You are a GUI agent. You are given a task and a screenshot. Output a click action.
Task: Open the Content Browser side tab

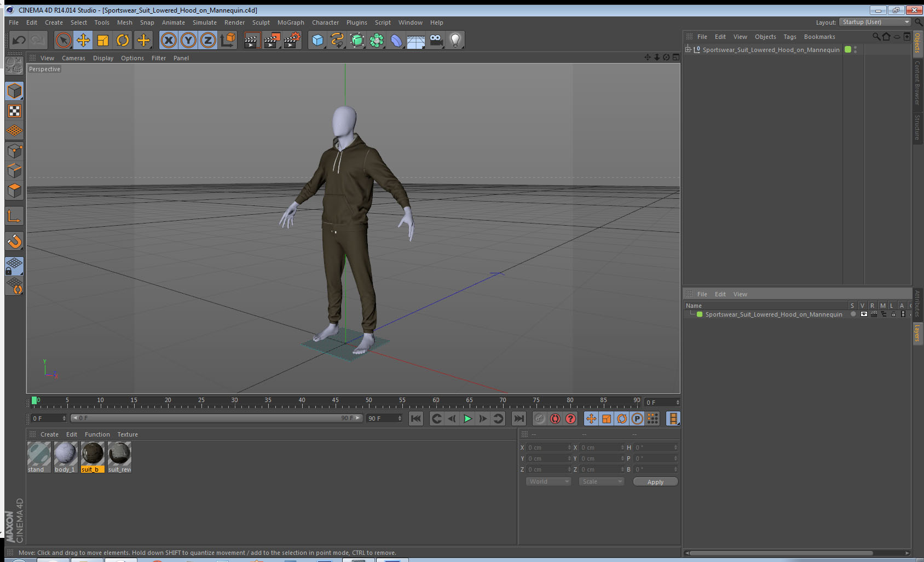pyautogui.click(x=917, y=83)
